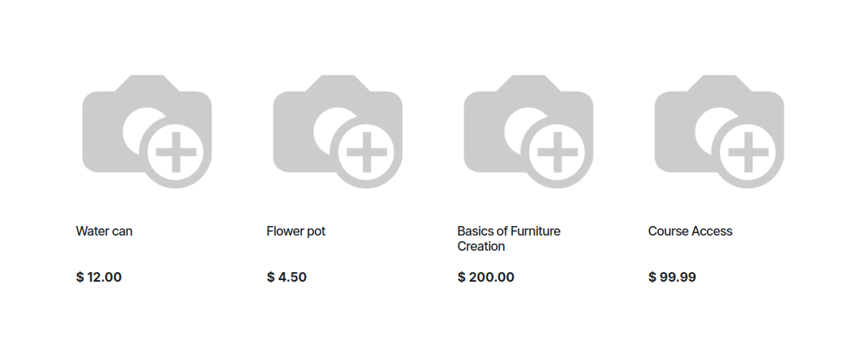This screenshot has height=343, width=868.
Task: Select the Course Access image placeholder
Action: pos(719,132)
